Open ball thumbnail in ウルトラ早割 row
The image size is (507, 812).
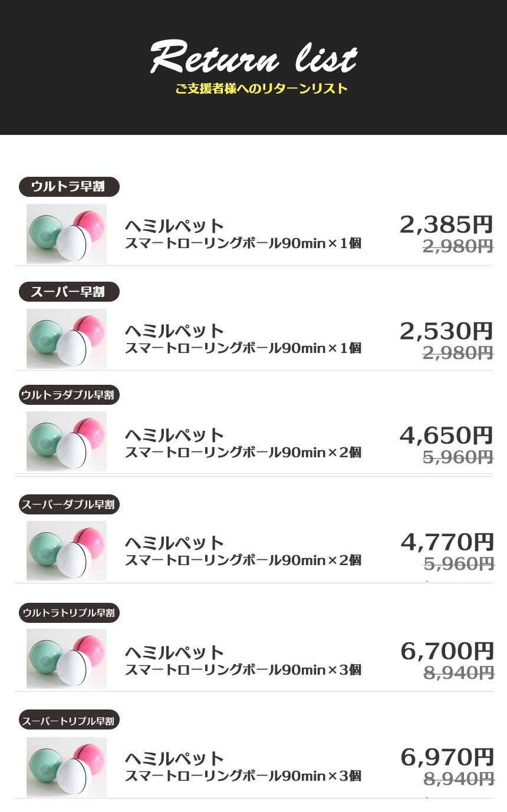click(67, 233)
